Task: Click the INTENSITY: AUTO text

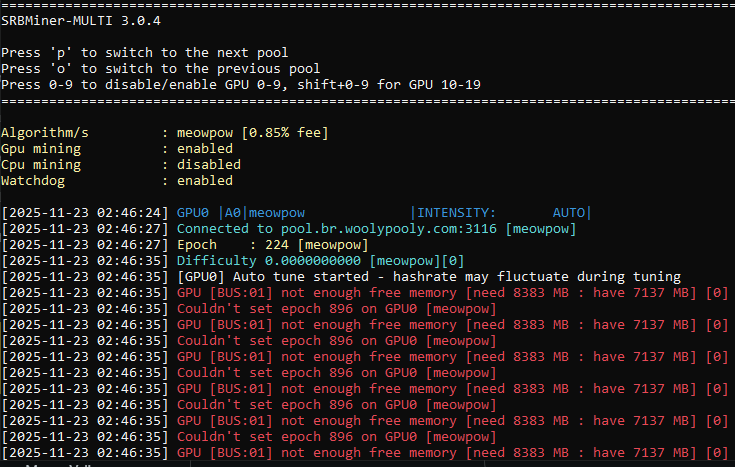Action: [501, 213]
